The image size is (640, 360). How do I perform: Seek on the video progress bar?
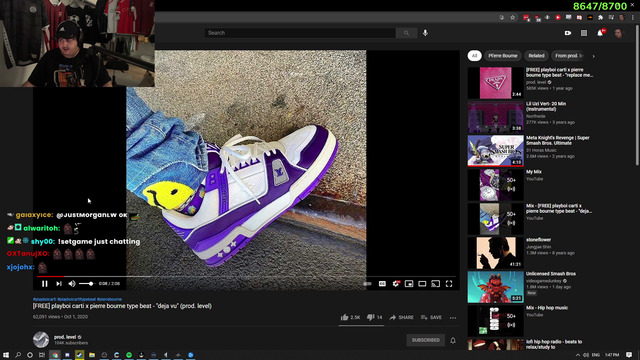pyautogui.click(x=246, y=276)
